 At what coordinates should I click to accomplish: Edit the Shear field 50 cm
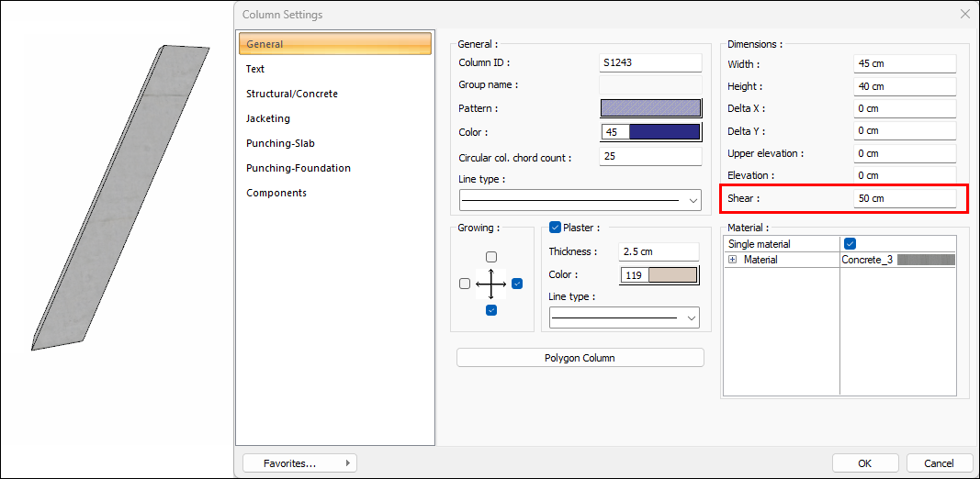905,198
